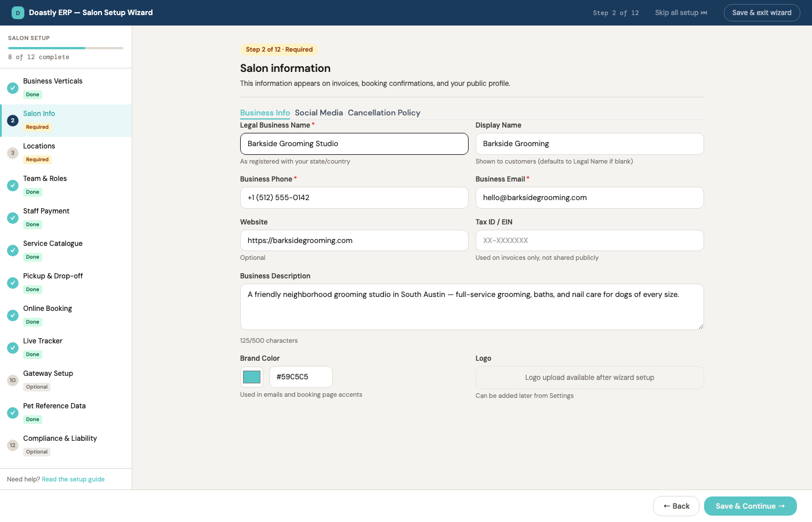Open the Compliance & Liability step
Viewport: 812px width, 522px height.
pos(66,445)
